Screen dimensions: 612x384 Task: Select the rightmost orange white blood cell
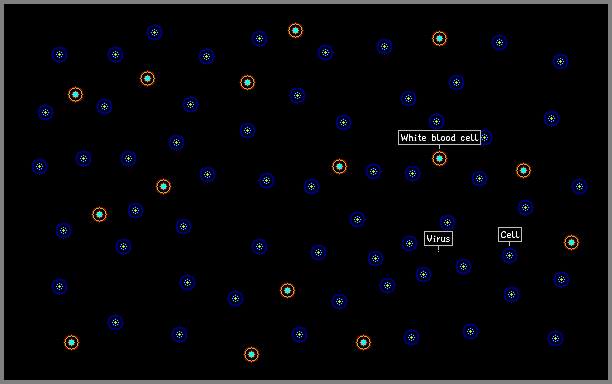571,242
